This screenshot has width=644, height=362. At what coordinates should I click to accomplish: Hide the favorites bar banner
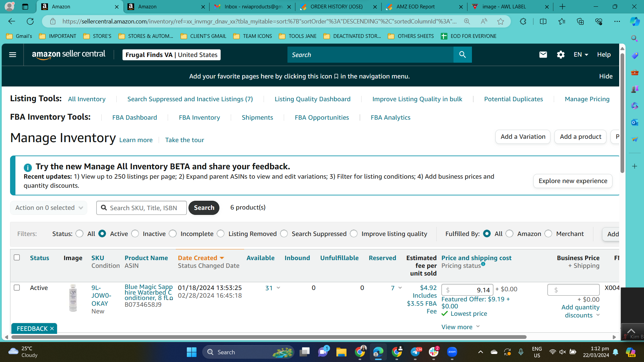click(x=606, y=76)
